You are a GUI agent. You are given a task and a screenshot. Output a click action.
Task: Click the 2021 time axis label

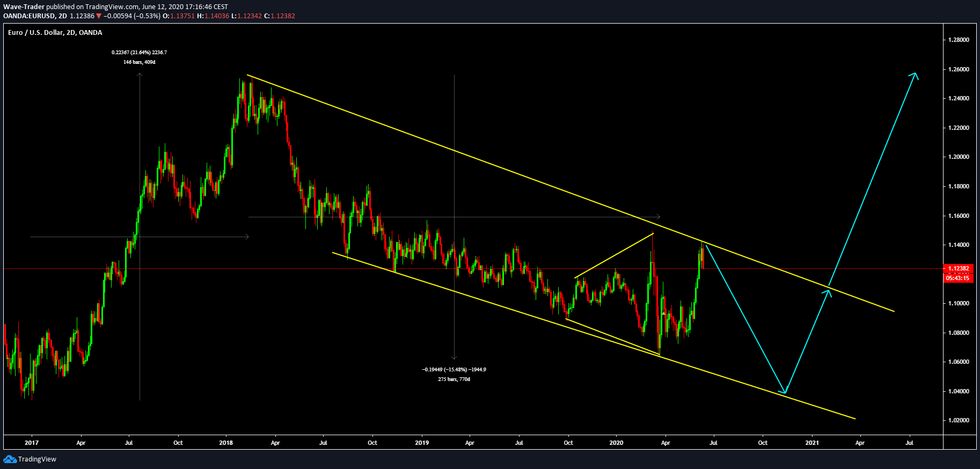pyautogui.click(x=812, y=443)
